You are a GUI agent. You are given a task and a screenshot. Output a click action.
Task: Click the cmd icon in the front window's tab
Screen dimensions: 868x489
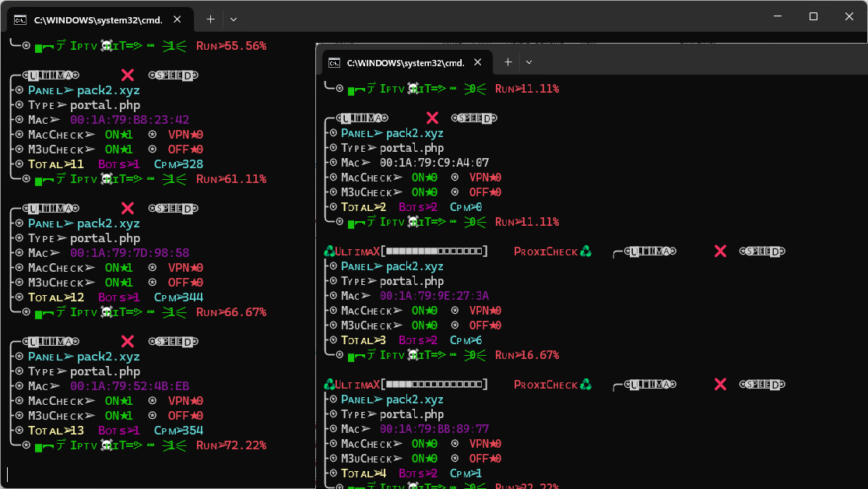tap(334, 62)
